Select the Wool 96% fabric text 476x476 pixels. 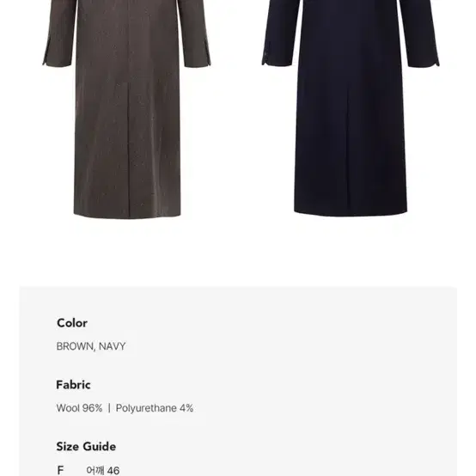point(79,408)
